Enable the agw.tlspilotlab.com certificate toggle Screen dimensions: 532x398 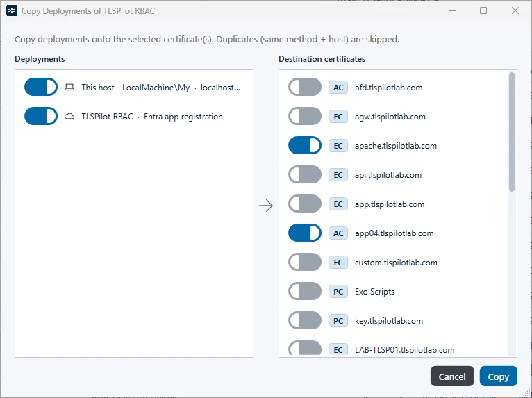[305, 116]
